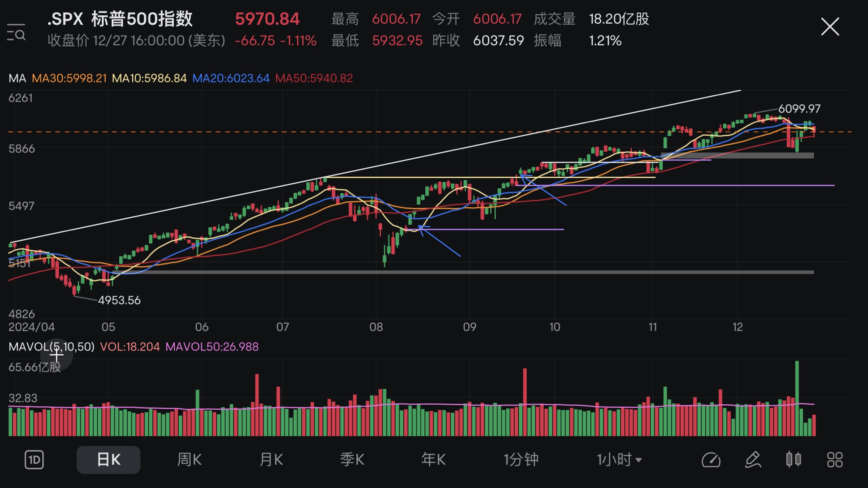The height and width of the screenshot is (488, 868).
Task: Select the MA50:5940.82 indicator value
Action: 314,78
